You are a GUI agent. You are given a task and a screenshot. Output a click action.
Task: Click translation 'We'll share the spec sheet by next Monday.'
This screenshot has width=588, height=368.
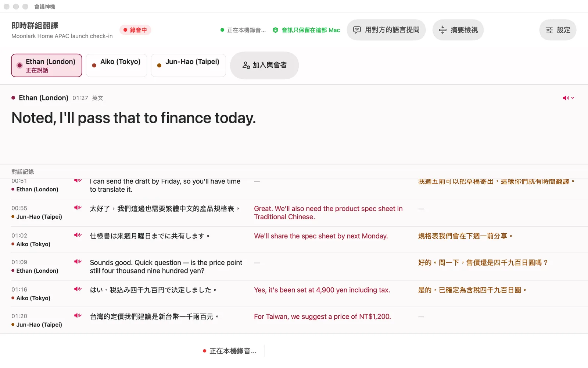[x=321, y=236]
